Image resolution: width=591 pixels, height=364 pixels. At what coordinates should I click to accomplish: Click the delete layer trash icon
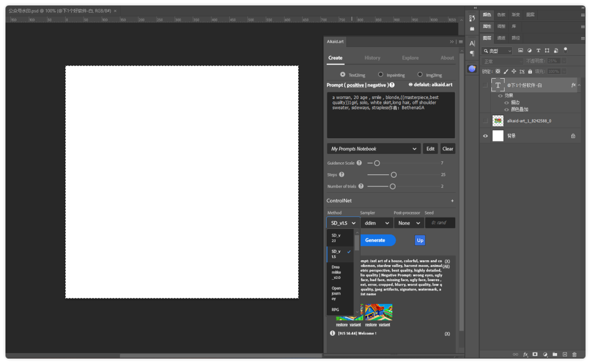point(574,354)
